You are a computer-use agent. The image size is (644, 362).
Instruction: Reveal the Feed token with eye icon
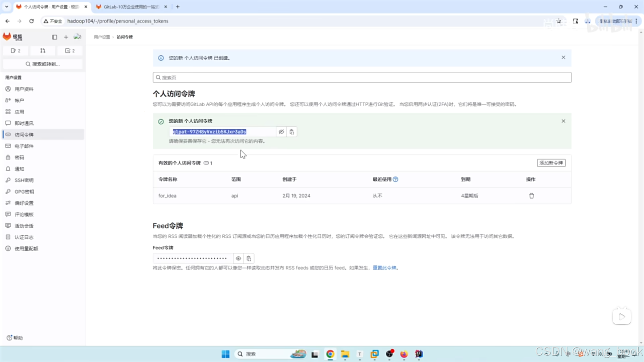click(x=238, y=258)
